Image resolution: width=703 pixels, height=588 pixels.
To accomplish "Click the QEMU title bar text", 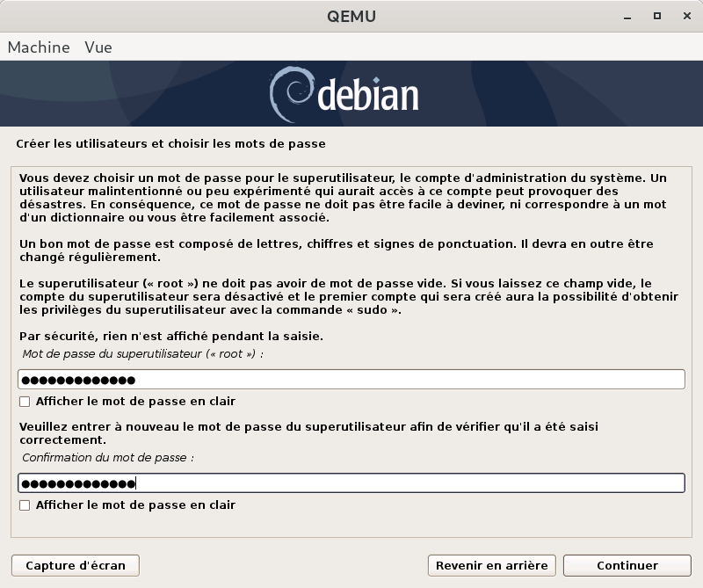I will point(351,16).
